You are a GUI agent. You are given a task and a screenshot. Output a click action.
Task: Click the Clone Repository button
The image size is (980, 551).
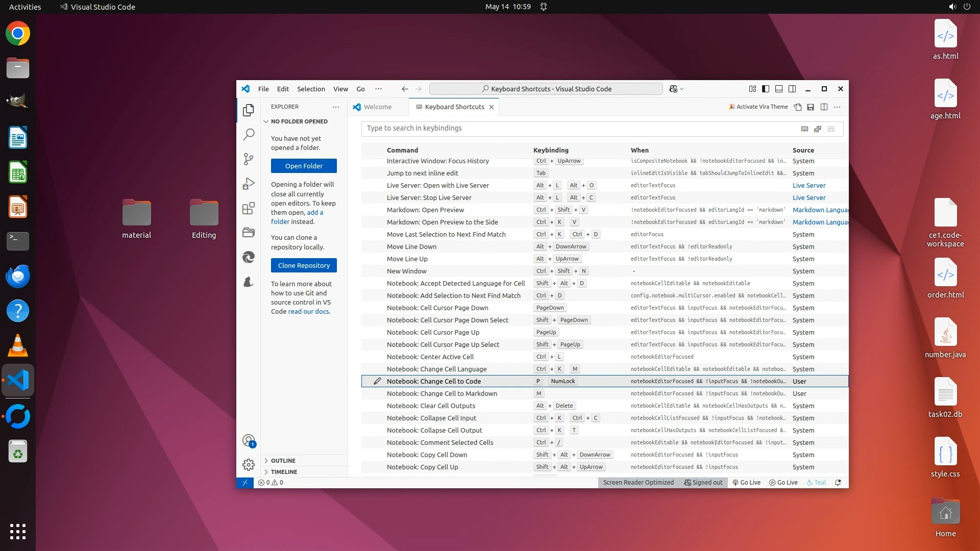[304, 265]
